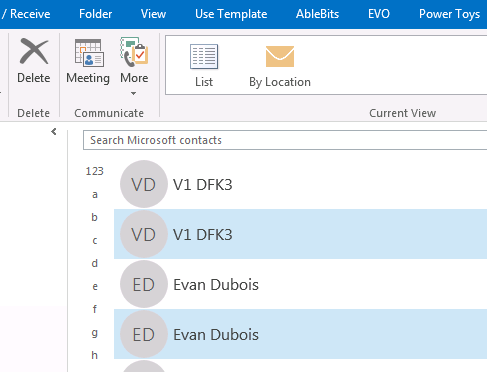Click ED avatar of highlighted Evan Dubois

144,334
